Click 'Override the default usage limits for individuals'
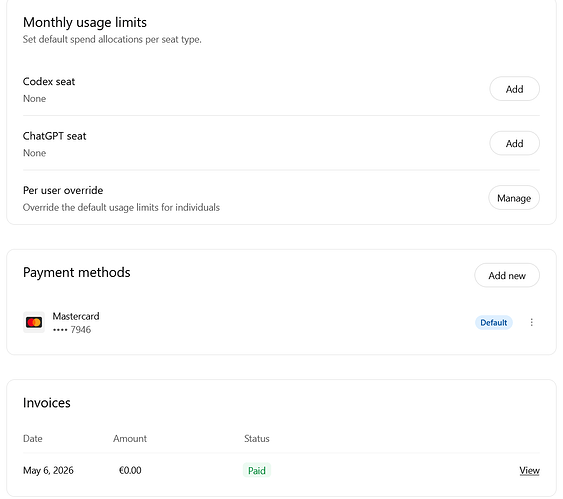 (x=121, y=207)
